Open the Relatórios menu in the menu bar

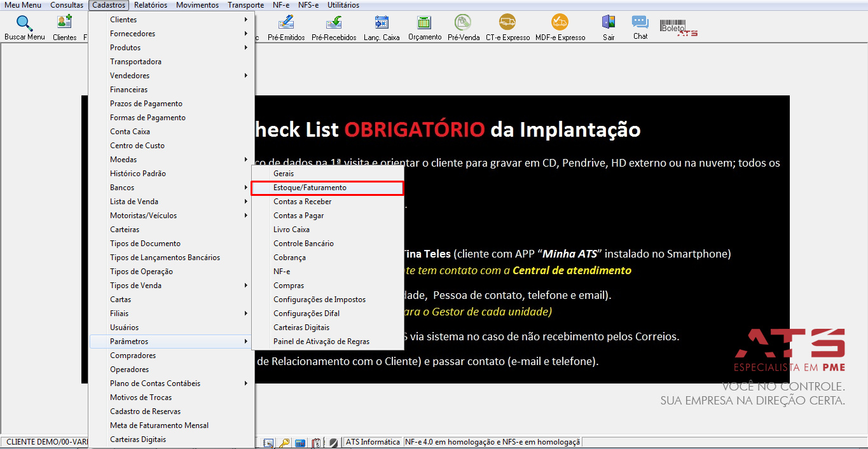click(151, 5)
